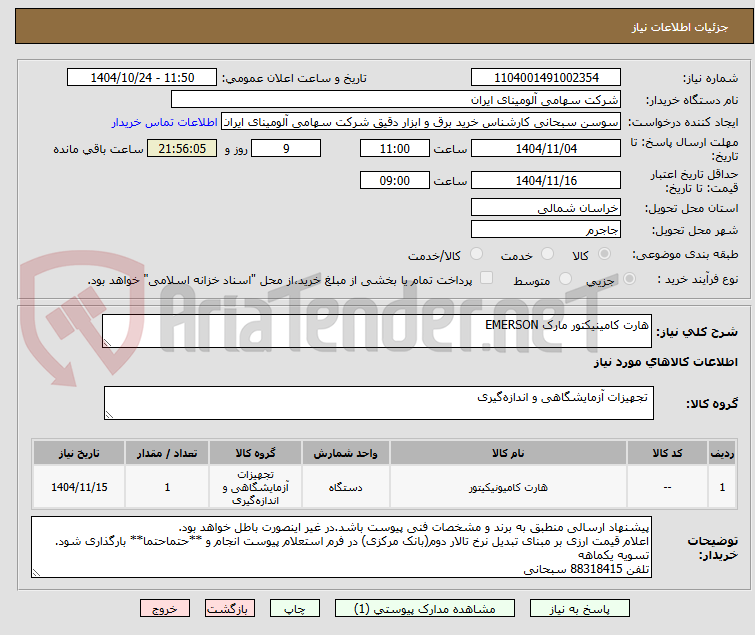The image size is (755, 635).
Task: Select the متوسط purchase type radio
Action: (x=565, y=279)
